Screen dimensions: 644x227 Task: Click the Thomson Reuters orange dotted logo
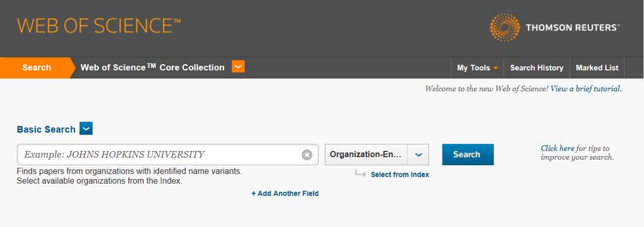[505, 28]
